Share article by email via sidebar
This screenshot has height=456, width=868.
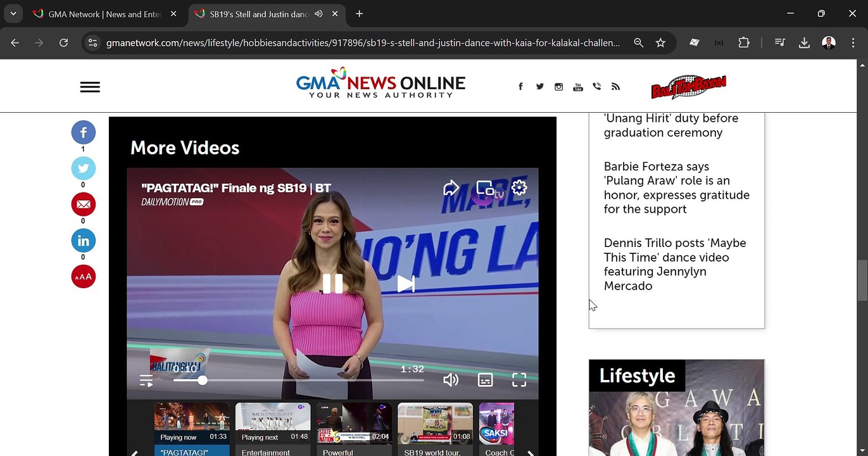pos(84,205)
